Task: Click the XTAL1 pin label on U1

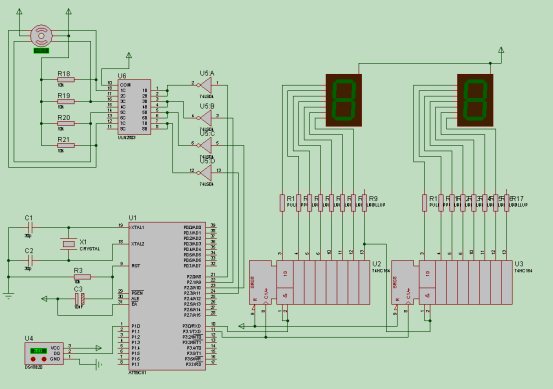Action: (x=138, y=228)
